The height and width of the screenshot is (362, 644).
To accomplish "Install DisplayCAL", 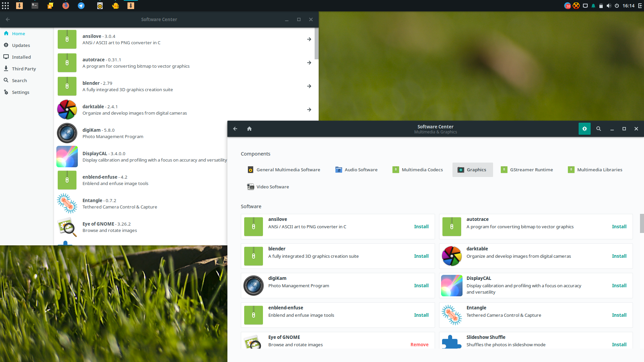I will (x=619, y=286).
